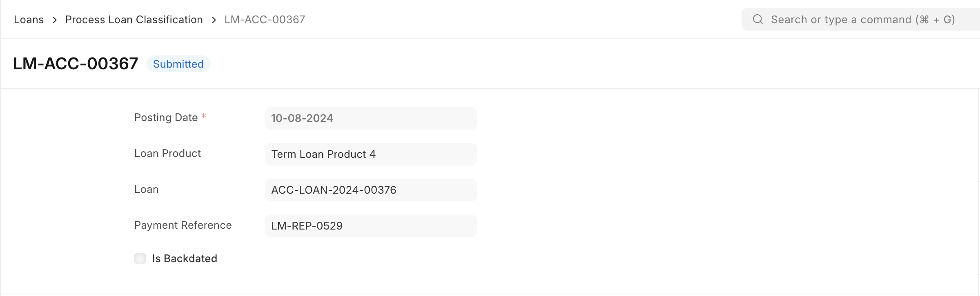Click the chevron after Loans breadcrumb
Image resolution: width=980 pixels, height=296 pixels.
[x=55, y=20]
